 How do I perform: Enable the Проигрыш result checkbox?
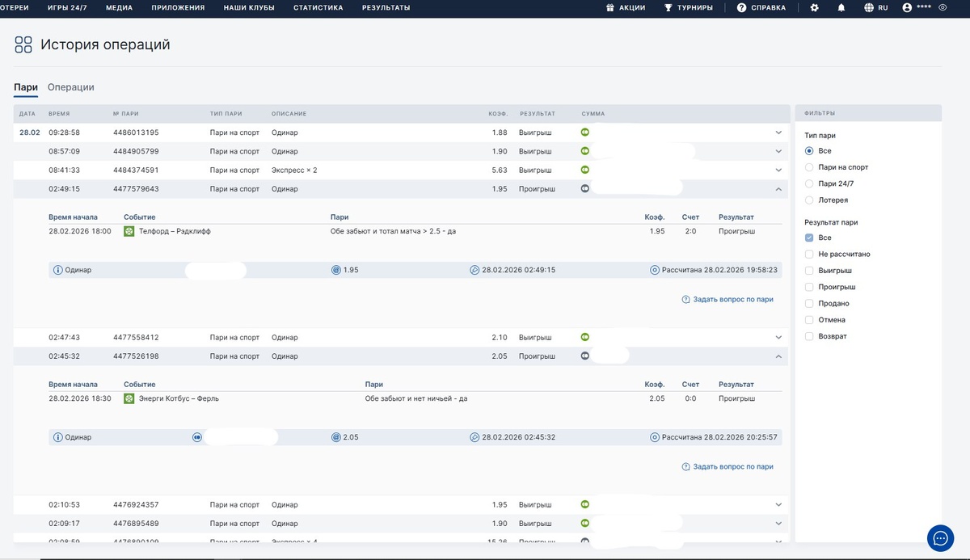[x=809, y=287]
